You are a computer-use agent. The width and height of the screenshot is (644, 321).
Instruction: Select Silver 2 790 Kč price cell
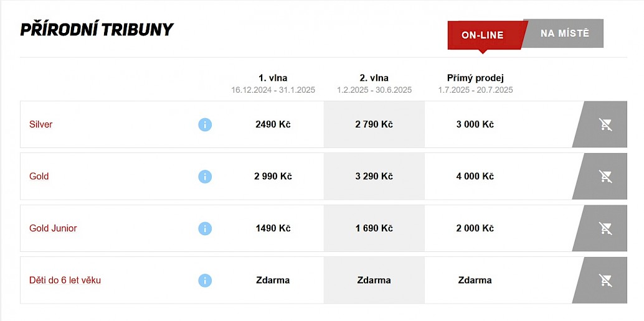[374, 124]
